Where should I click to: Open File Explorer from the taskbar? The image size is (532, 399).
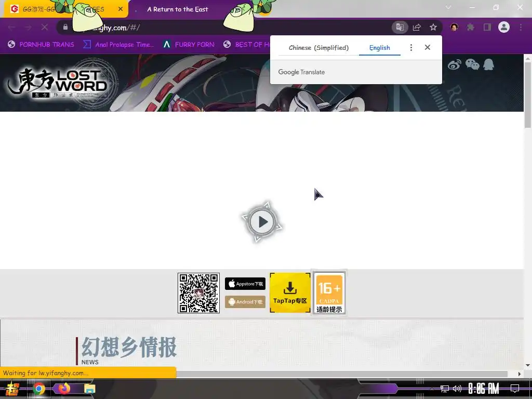click(89, 389)
